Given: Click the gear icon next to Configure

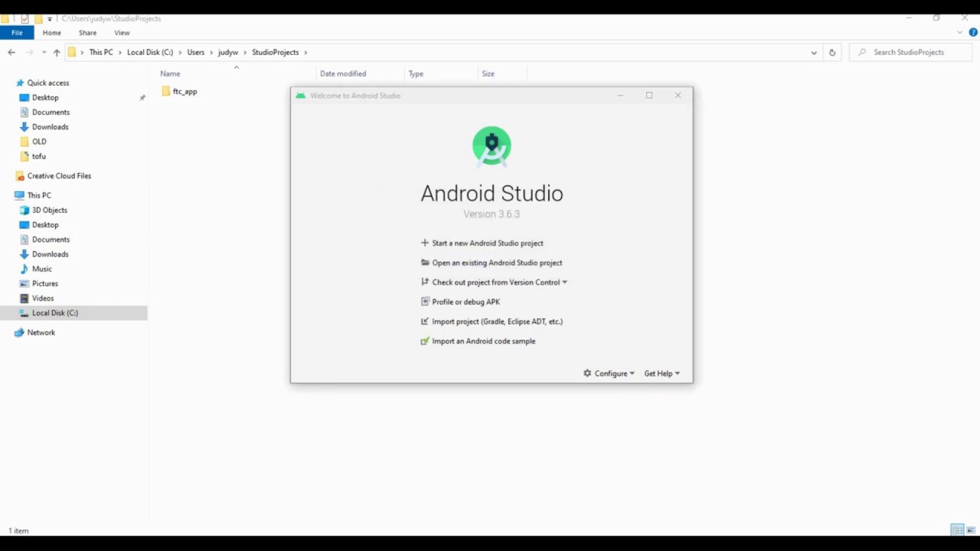Looking at the screenshot, I should pos(587,373).
